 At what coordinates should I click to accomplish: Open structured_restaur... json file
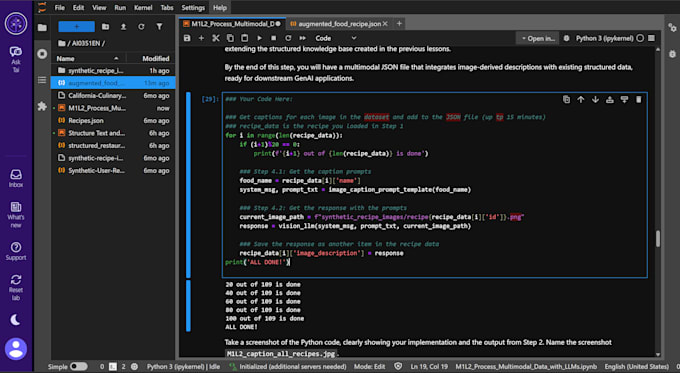[113, 146]
